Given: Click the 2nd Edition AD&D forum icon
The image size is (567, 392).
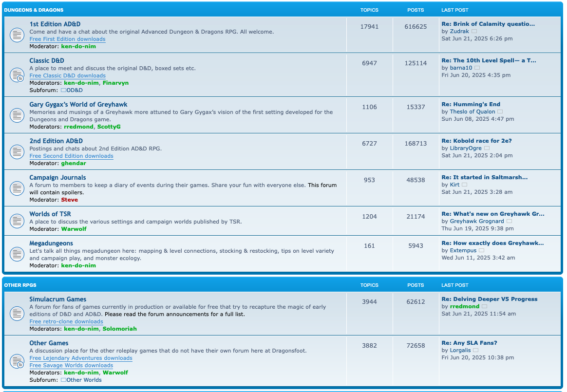Looking at the screenshot, I should click(17, 152).
